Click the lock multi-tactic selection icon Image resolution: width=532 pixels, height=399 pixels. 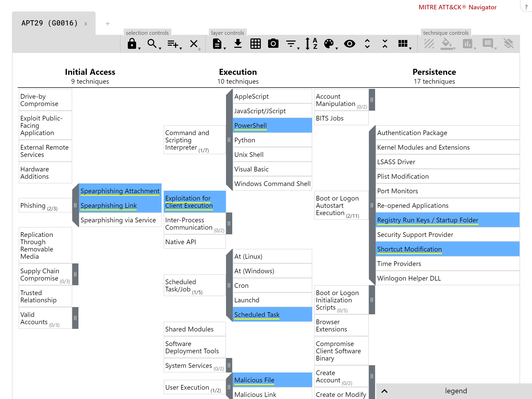[132, 44]
